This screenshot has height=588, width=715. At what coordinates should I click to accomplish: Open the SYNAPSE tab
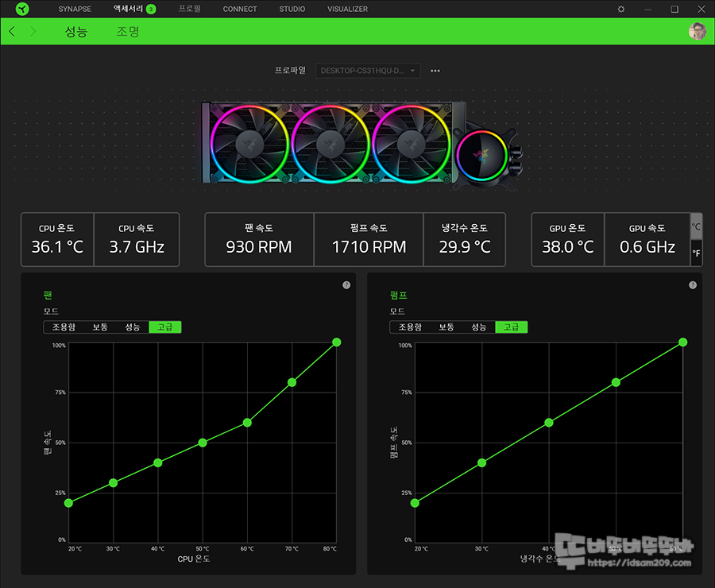point(75,9)
